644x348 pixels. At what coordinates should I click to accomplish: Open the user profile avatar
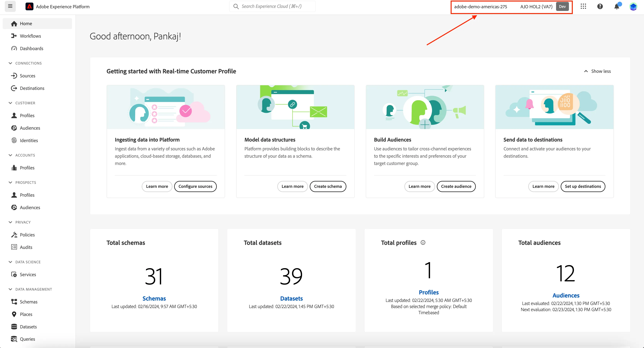[633, 7]
